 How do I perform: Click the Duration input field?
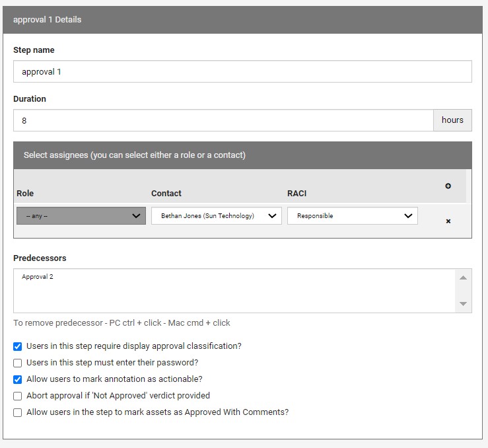click(223, 120)
